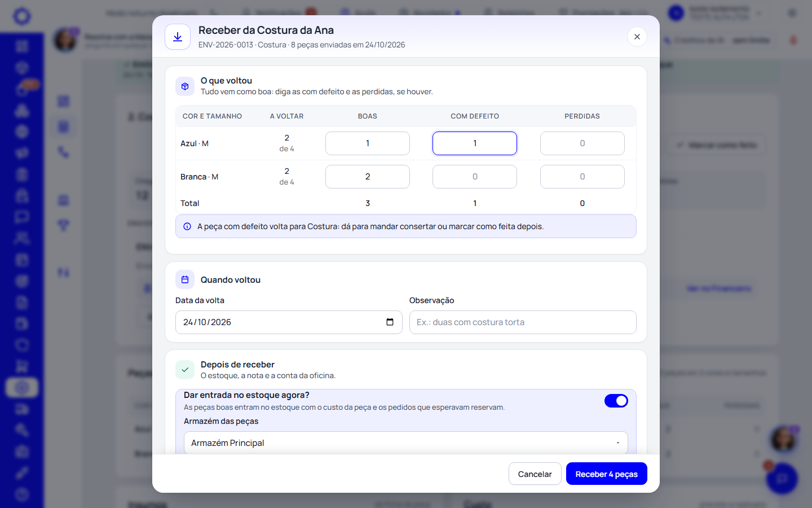Focus the Perdidas field for Branca · M
The width and height of the screenshot is (812, 508).
pos(582,177)
